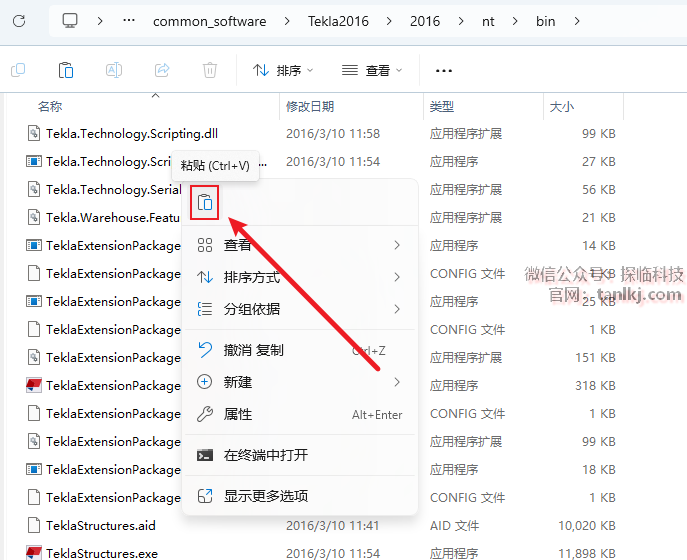Open the 排序 sort dropdown
The height and width of the screenshot is (560, 687).
(x=283, y=70)
